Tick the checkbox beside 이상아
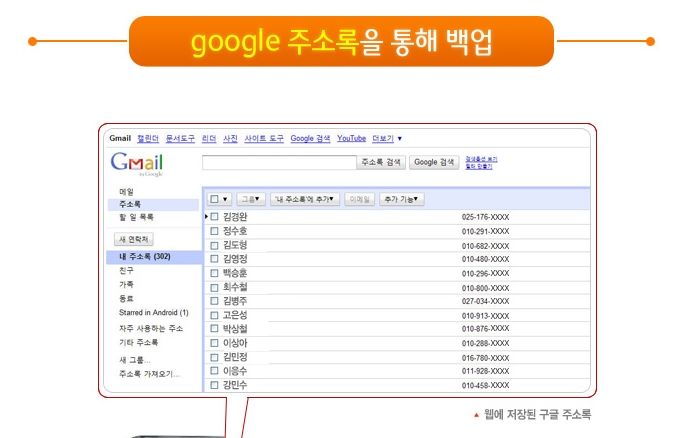 click(x=215, y=343)
